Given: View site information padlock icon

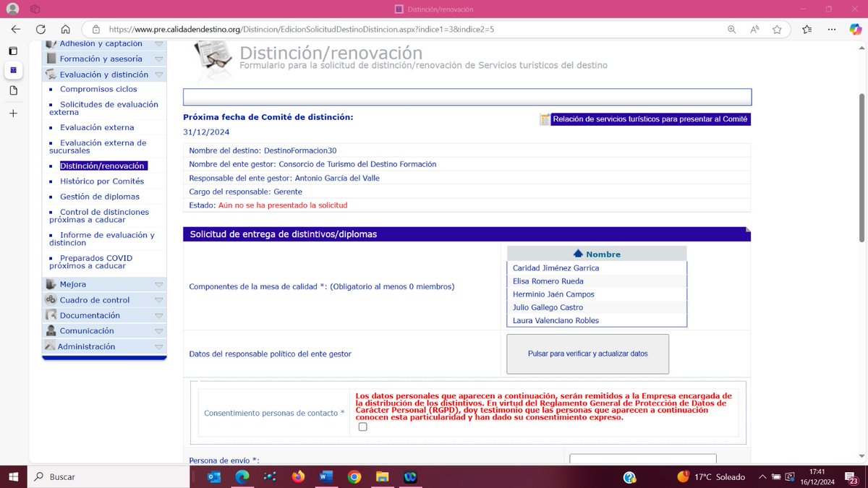Looking at the screenshot, I should coord(95,30).
